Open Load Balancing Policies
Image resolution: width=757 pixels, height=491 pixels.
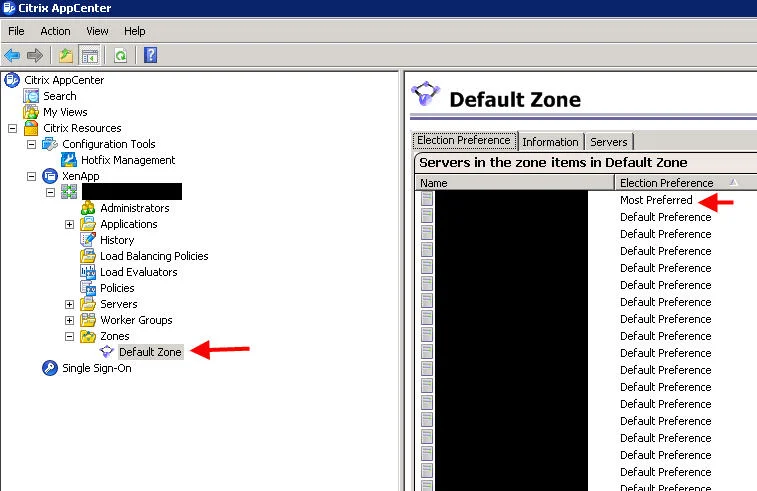[154, 256]
